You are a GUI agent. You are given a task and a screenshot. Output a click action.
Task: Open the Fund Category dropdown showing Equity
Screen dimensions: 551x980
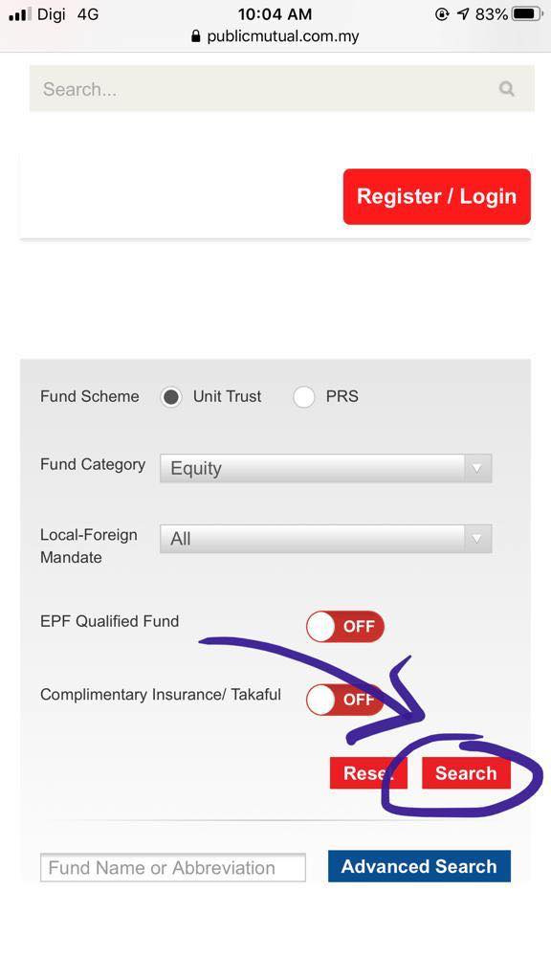tap(325, 468)
